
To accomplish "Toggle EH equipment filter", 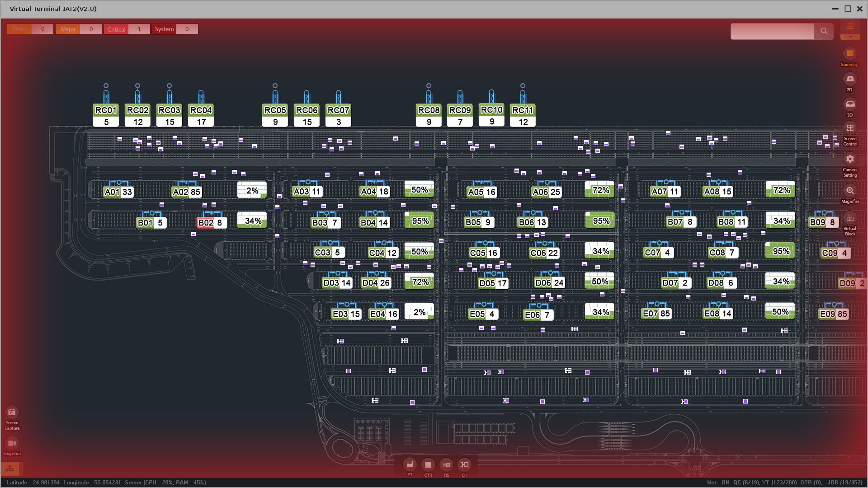I will [x=464, y=465].
